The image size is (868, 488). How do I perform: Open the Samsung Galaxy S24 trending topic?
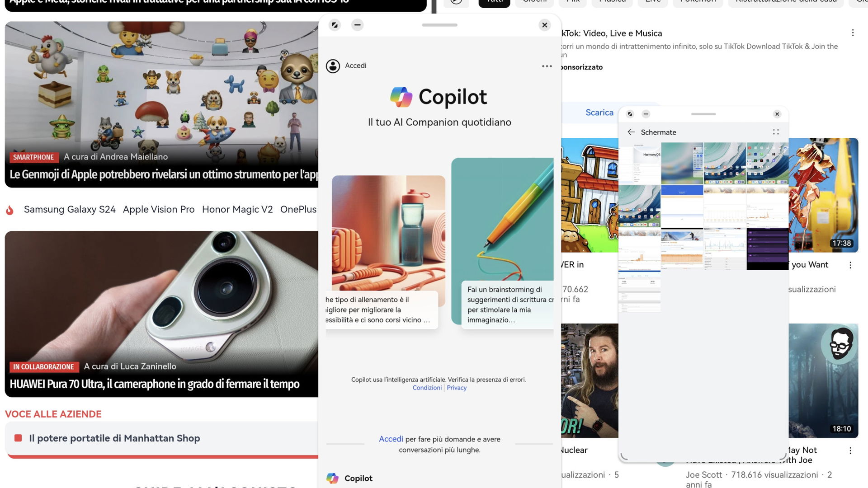pyautogui.click(x=70, y=209)
